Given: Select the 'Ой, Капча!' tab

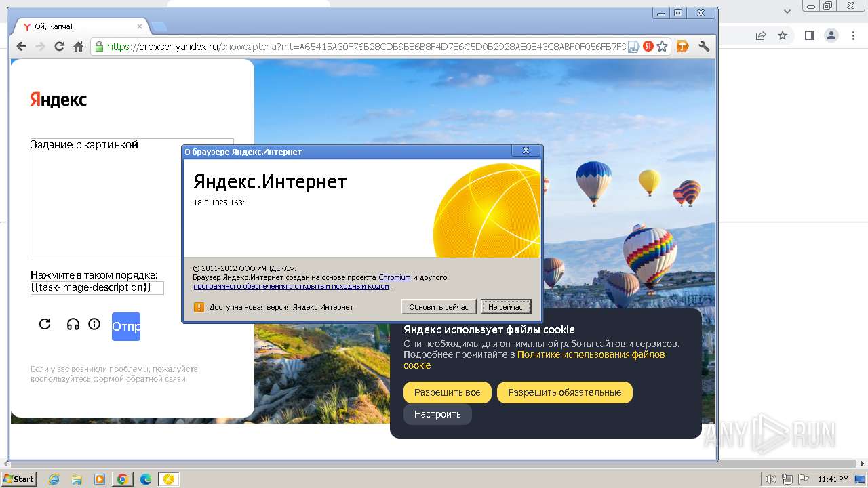Looking at the screenshot, I should point(80,26).
